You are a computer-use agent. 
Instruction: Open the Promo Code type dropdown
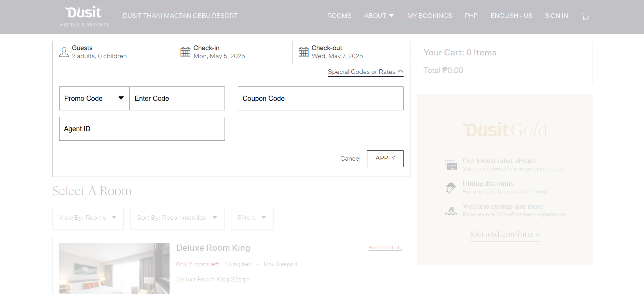[x=94, y=98]
